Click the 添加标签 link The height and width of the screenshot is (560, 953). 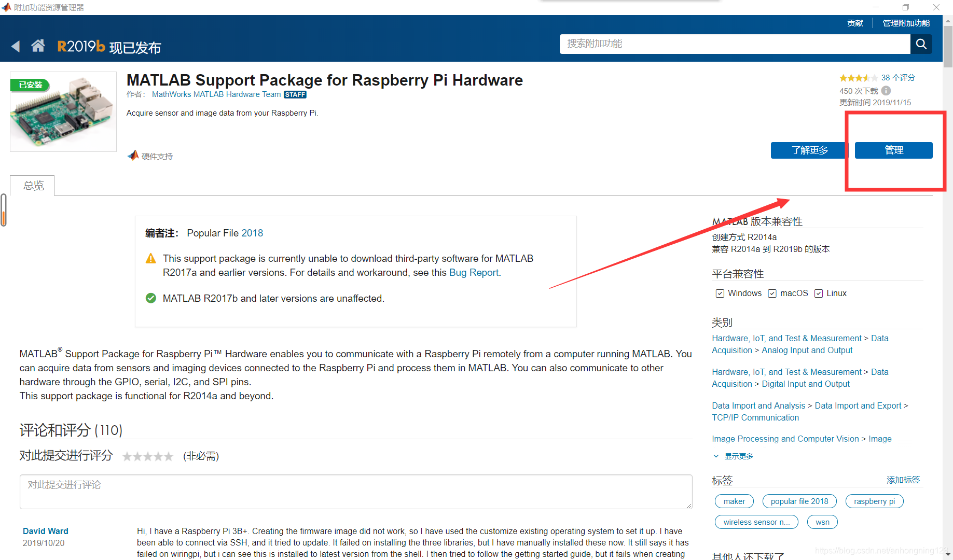(x=903, y=480)
